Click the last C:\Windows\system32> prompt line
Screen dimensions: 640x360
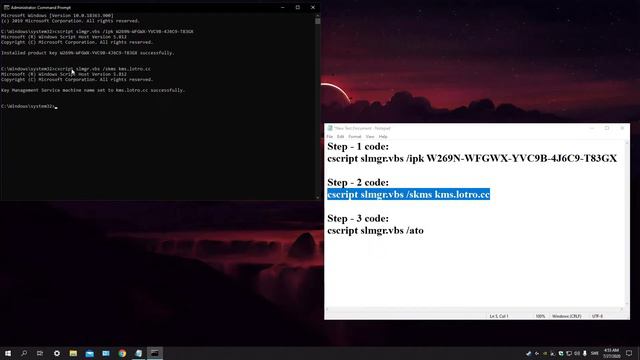pos(29,106)
